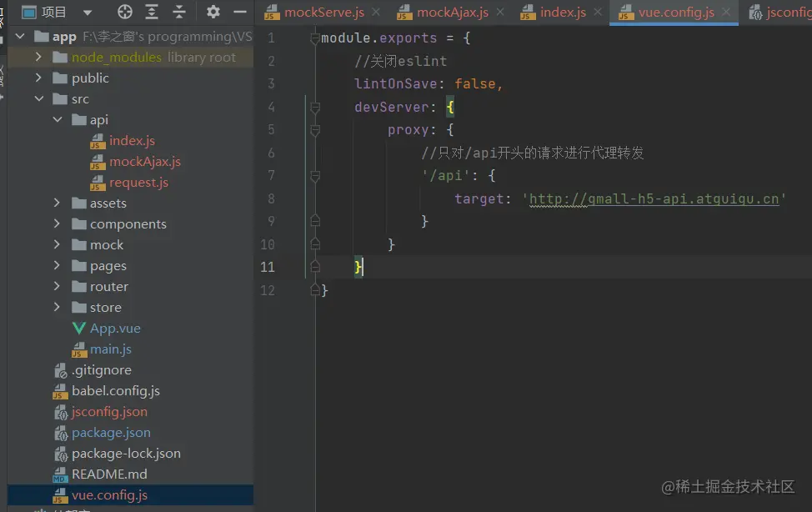
Task: Open jsconfig.json in project tree
Action: pyautogui.click(x=109, y=411)
